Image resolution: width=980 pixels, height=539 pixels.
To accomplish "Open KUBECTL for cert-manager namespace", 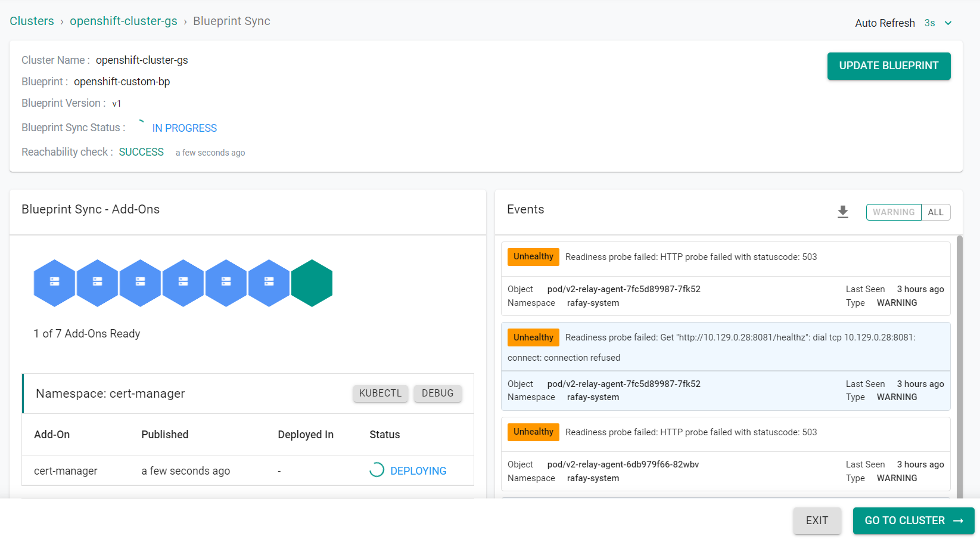I will [381, 394].
